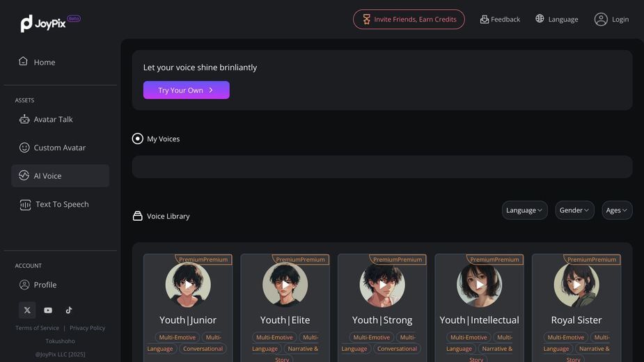This screenshot has width=644, height=362.
Task: Click the Try Your Own button
Action: [187, 90]
